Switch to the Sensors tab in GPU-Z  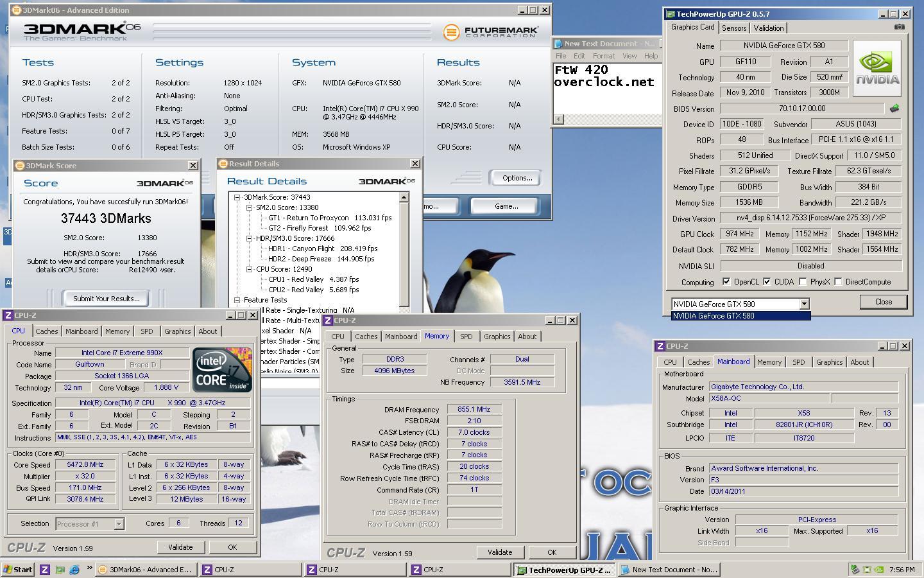tap(734, 28)
